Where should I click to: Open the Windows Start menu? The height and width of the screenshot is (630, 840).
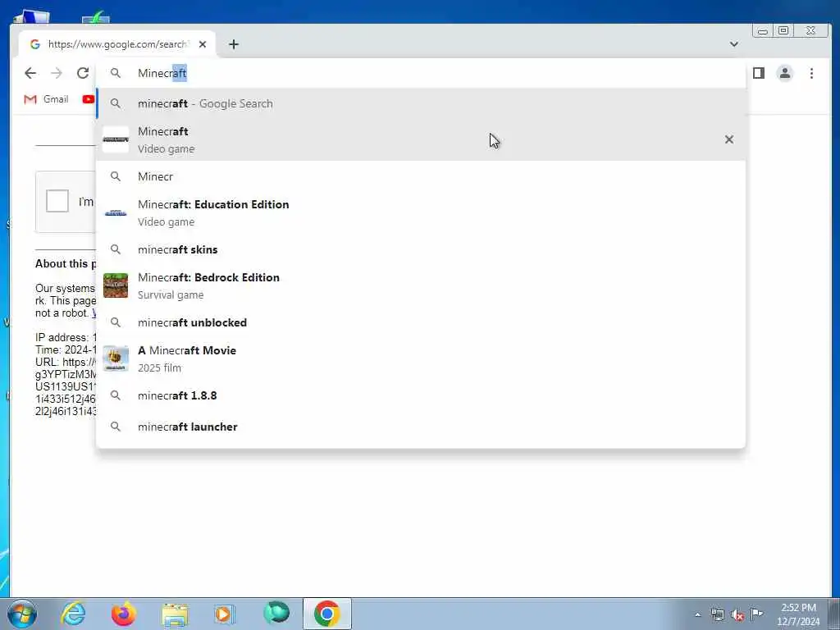[22, 614]
